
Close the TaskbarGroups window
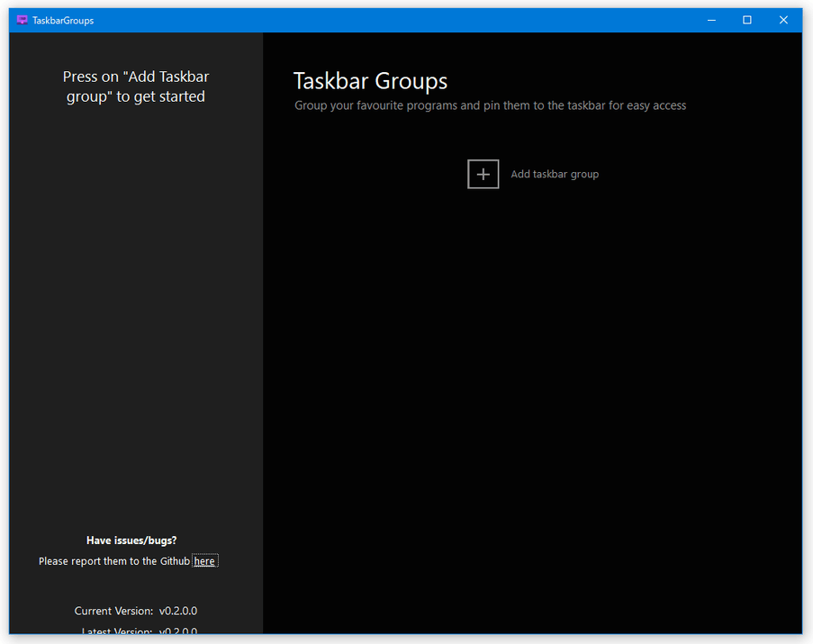click(783, 20)
